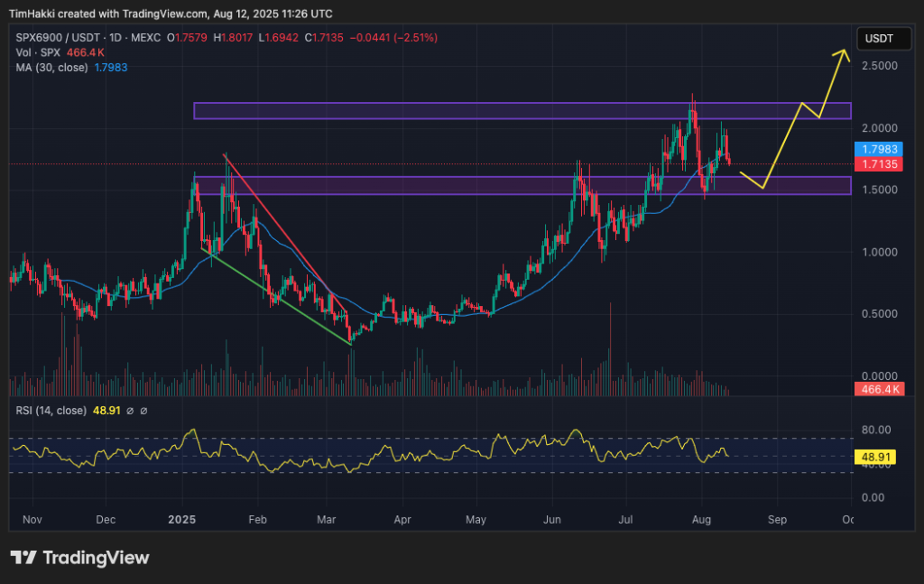Click the 1.5000 price axis label

click(x=879, y=190)
